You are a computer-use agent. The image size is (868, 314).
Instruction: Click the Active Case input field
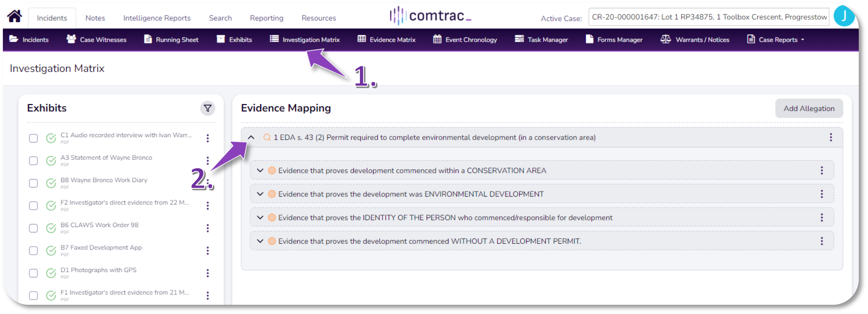point(709,17)
